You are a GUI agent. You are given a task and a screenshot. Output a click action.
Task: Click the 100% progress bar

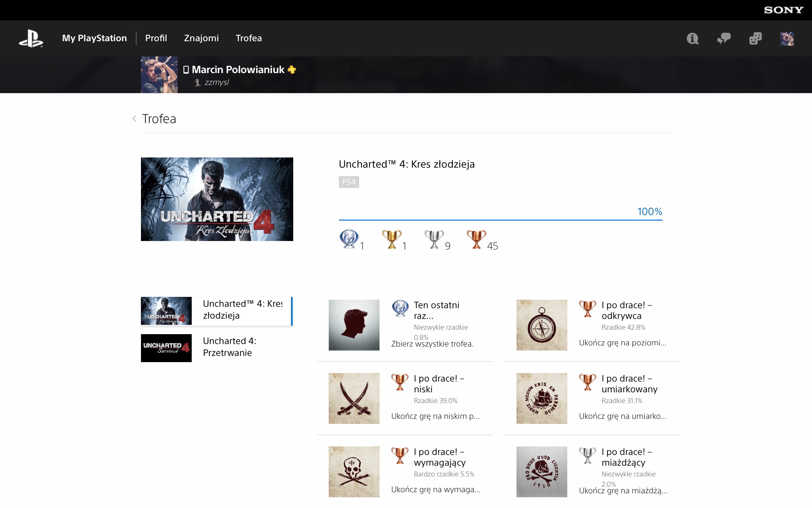[501, 220]
